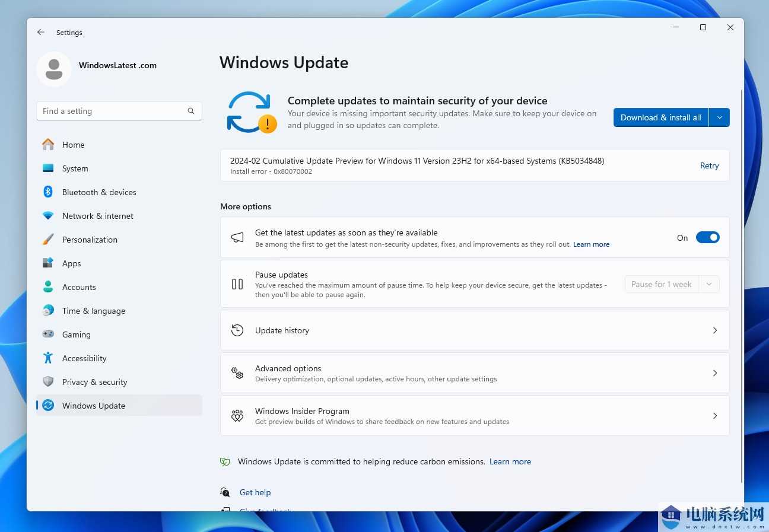The height and width of the screenshot is (532, 769).
Task: Click the Gaming controller icon
Action: (x=48, y=334)
